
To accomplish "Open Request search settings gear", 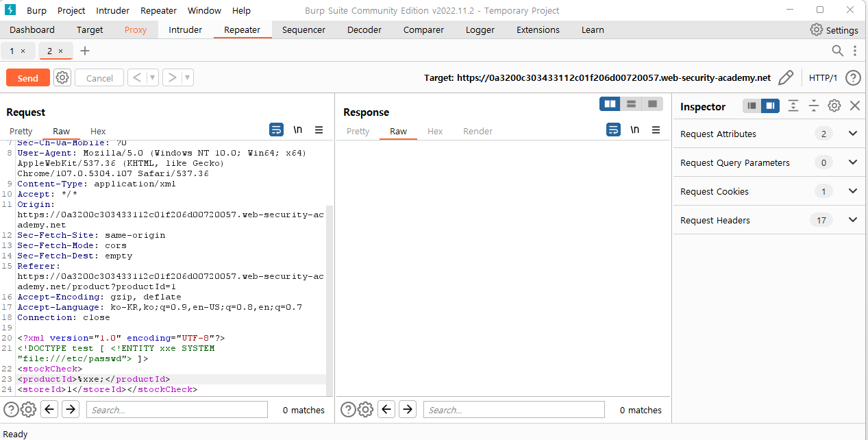I will 28,410.
